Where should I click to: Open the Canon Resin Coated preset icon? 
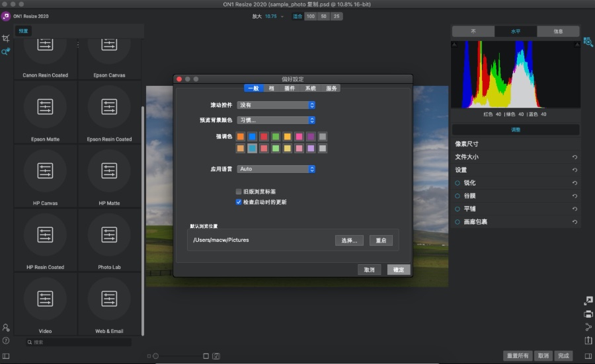click(x=45, y=46)
